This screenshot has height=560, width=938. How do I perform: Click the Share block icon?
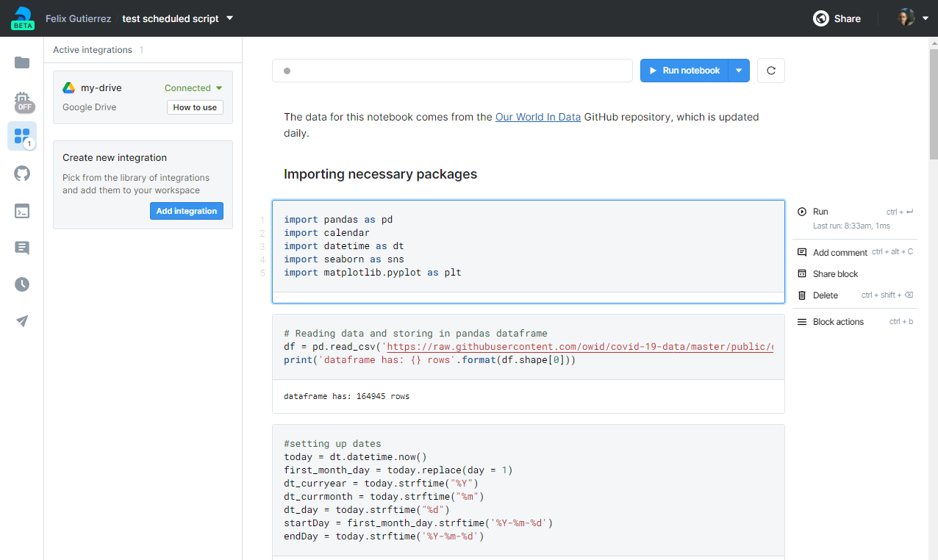tap(802, 273)
